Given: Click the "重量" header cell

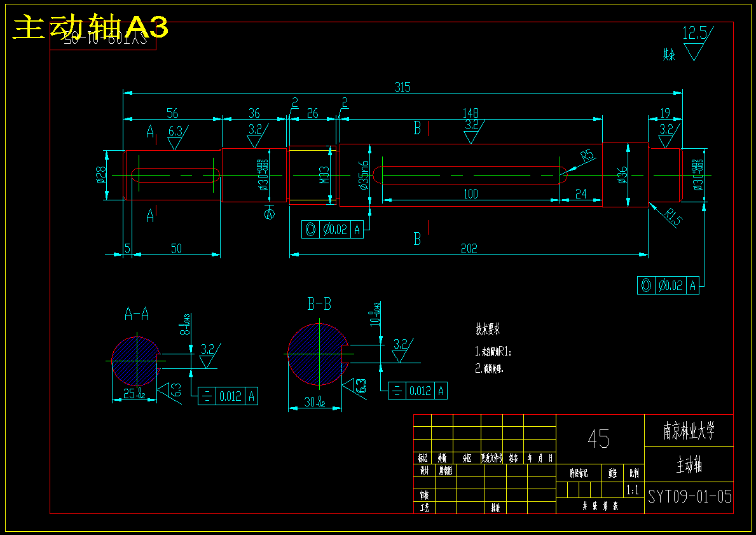Looking at the screenshot, I should (x=612, y=474).
